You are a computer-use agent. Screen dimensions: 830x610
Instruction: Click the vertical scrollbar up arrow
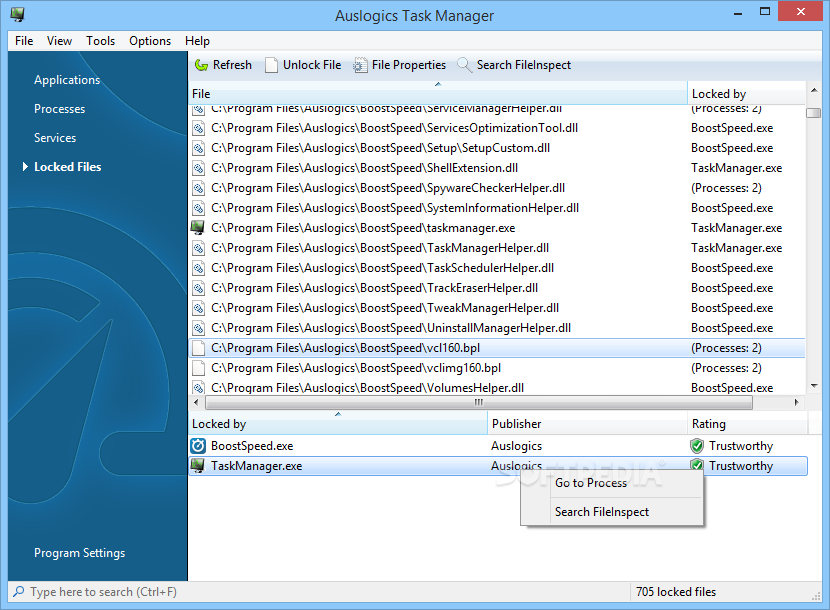[x=814, y=91]
